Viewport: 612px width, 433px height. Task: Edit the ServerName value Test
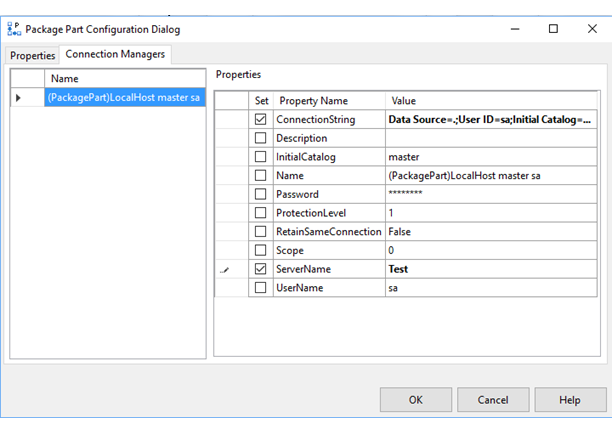pos(490,269)
